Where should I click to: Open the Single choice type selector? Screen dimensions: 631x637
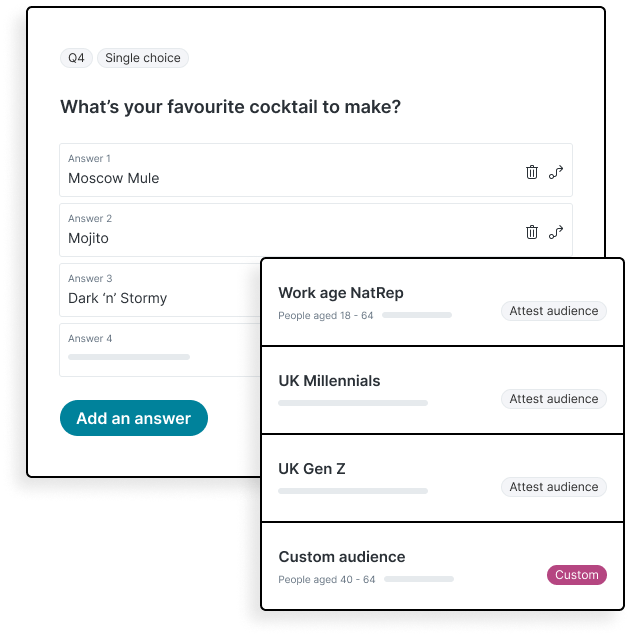[143, 58]
